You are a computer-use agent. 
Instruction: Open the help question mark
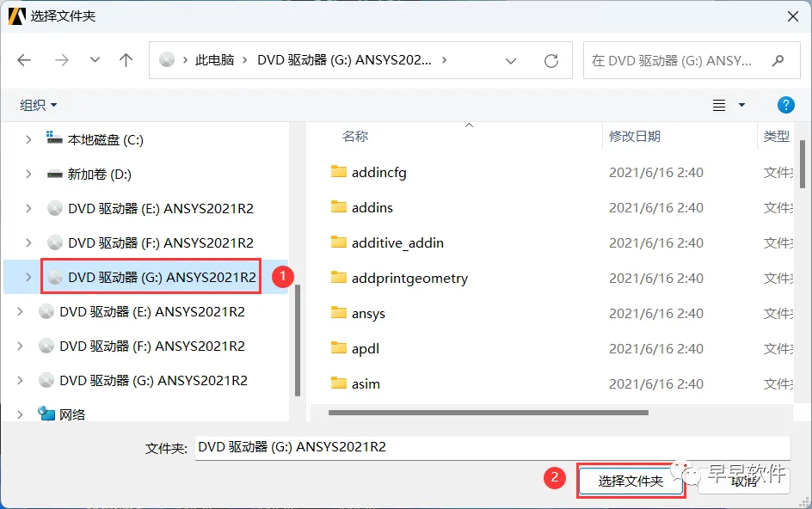[x=785, y=105]
